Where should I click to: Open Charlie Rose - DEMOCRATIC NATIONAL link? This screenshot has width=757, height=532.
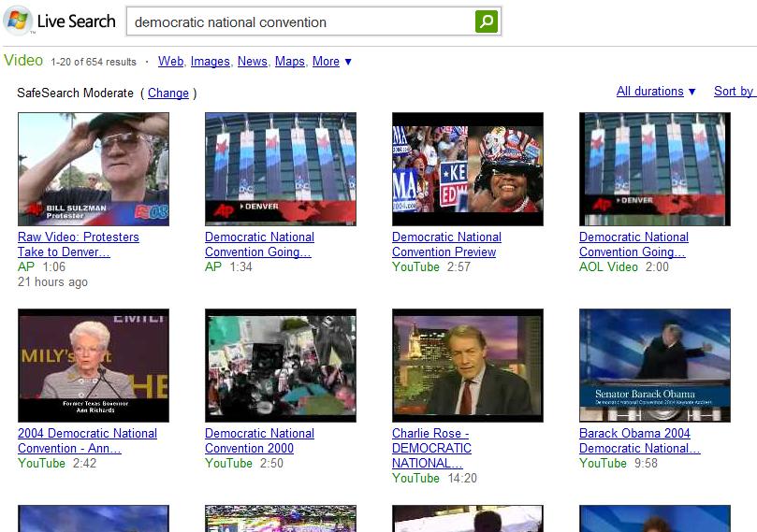431,448
